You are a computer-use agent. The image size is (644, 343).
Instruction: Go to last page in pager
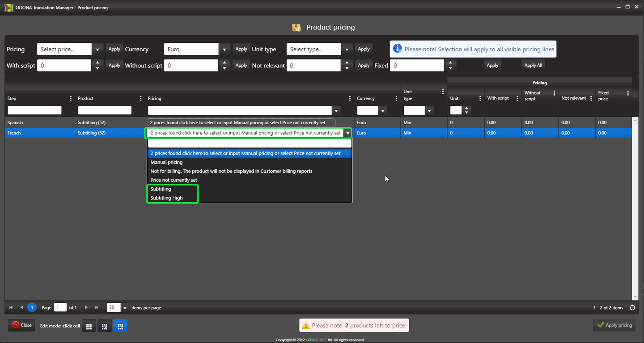(97, 308)
